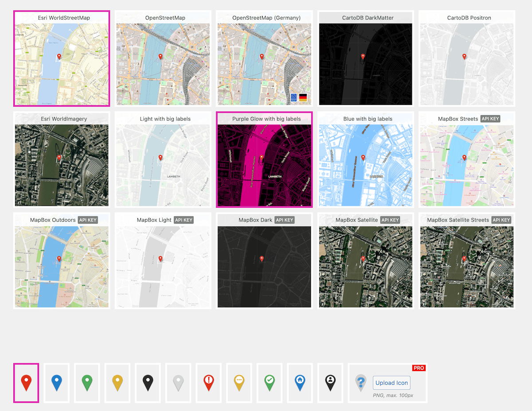
Task: Choose the yellow marker with three dots
Action: [239, 383]
